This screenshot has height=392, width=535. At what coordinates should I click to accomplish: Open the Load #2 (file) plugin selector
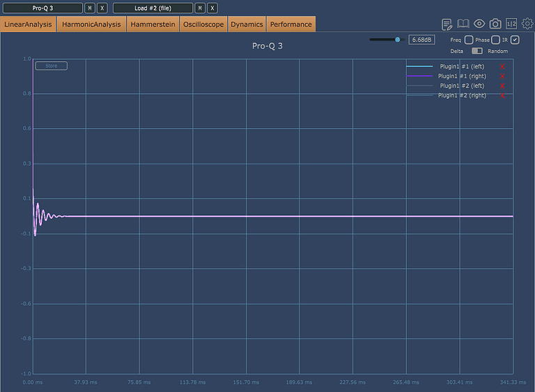coord(153,8)
